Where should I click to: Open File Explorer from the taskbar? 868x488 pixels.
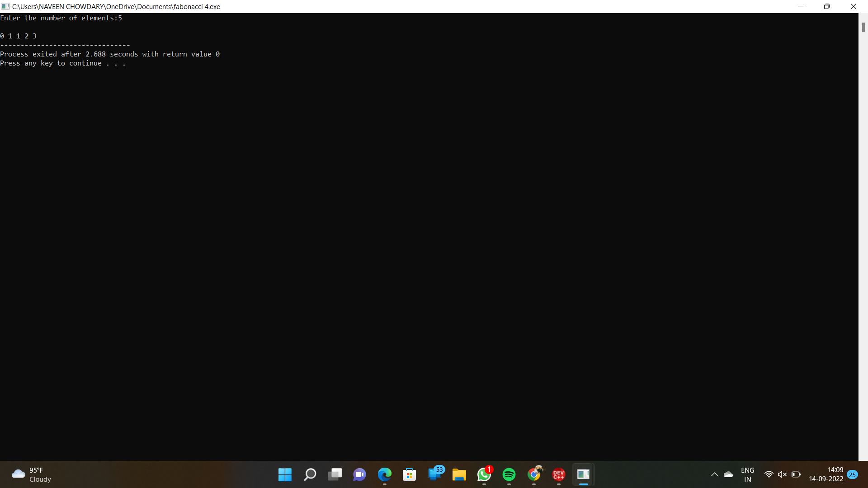[459, 474]
